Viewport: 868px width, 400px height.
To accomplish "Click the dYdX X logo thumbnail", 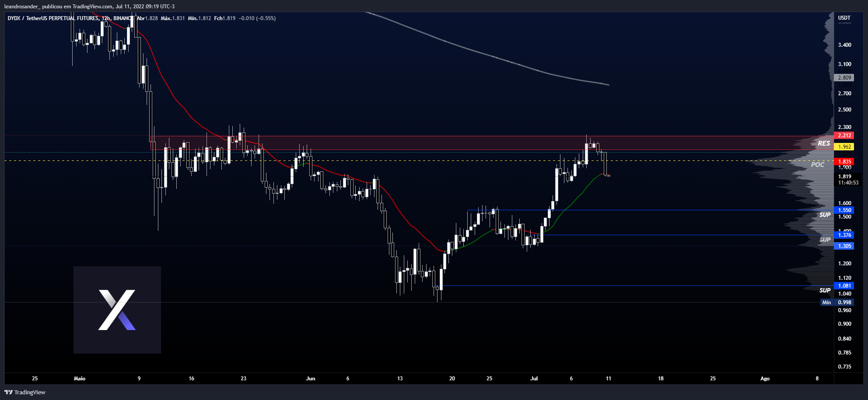I will (x=117, y=310).
